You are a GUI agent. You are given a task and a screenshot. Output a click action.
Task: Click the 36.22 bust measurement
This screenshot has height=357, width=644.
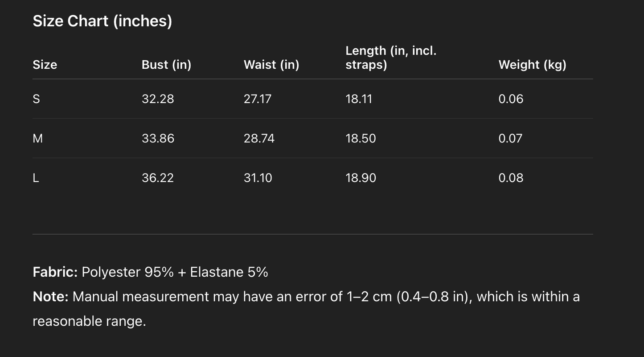coord(158,178)
